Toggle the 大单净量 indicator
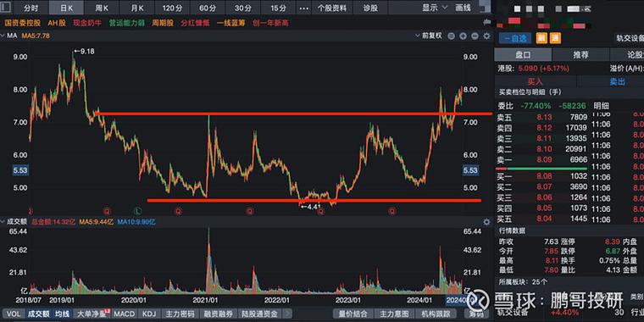This screenshot has width=644, height=322. tap(92, 314)
